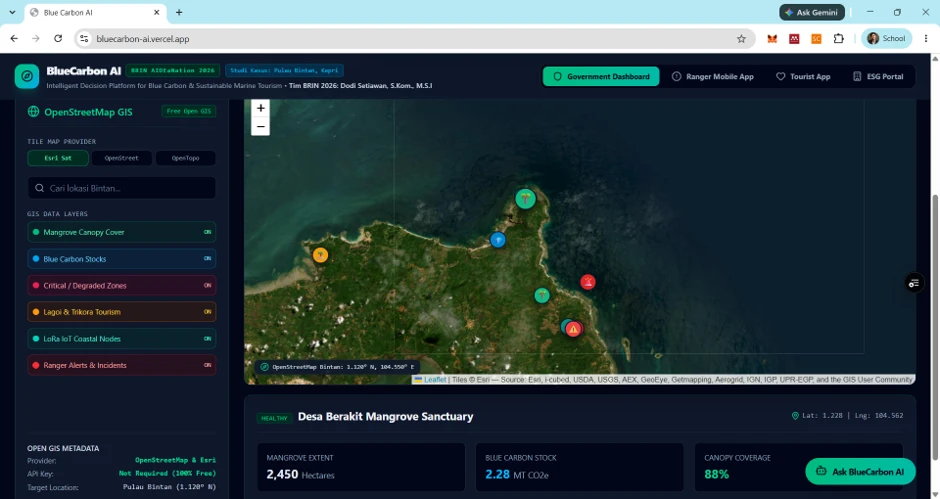Screen dimensions: 940x499
Task: Open the Leaflet attribution link
Action: tap(435, 380)
